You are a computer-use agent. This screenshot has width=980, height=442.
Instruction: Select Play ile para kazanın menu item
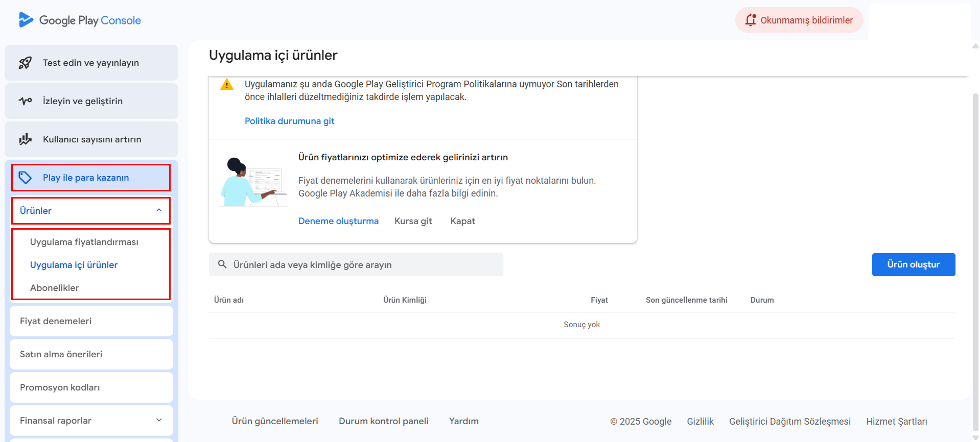(91, 178)
